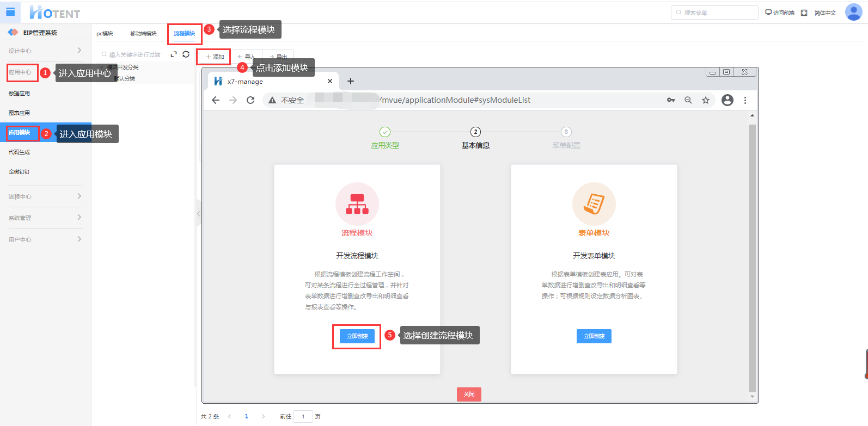Click 立即创建 under 表单模块
The image size is (868, 426).
pyautogui.click(x=594, y=336)
